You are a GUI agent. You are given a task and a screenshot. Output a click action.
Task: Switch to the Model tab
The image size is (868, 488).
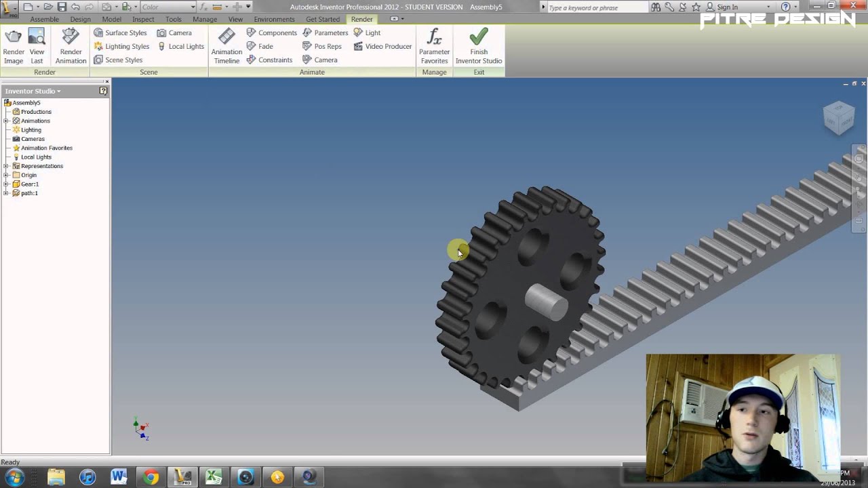(x=112, y=19)
